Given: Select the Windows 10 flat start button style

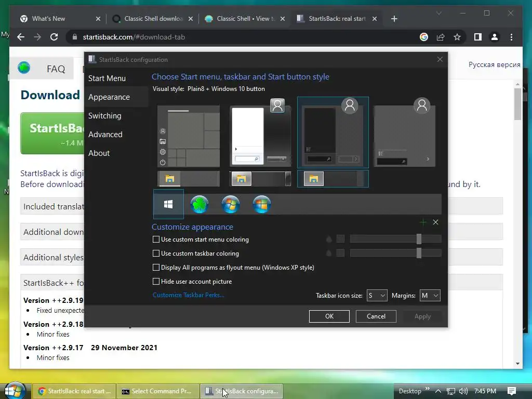Looking at the screenshot, I should pyautogui.click(x=168, y=204).
